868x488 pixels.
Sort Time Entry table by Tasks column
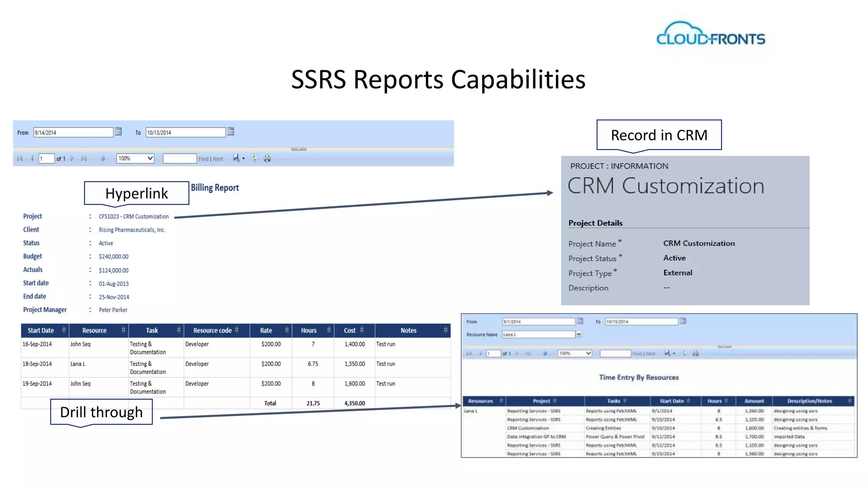tap(625, 401)
